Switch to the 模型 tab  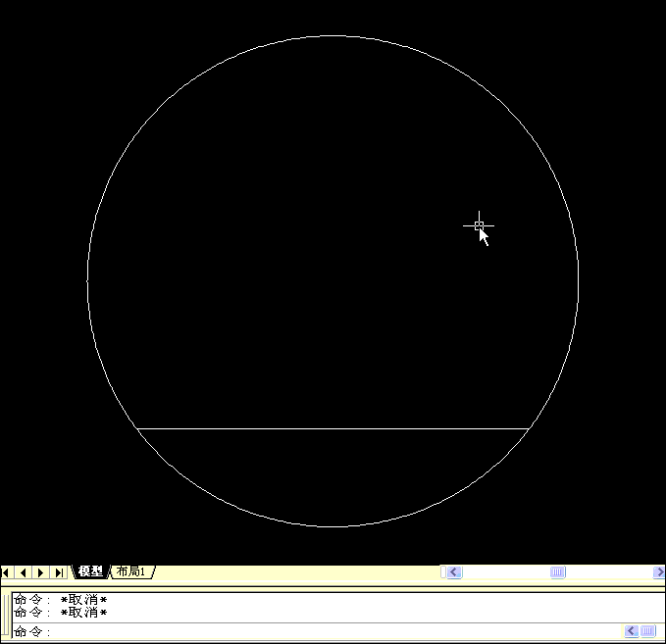[90, 571]
